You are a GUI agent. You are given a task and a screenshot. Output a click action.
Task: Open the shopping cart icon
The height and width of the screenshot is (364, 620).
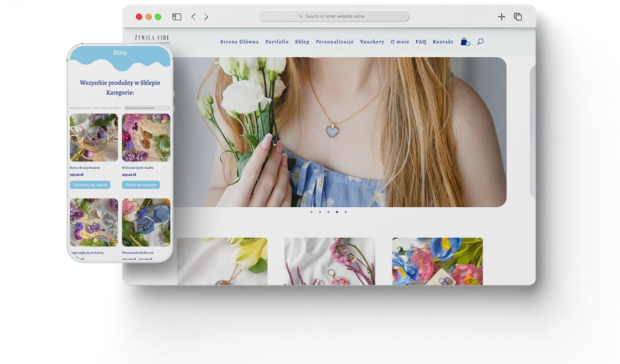click(x=464, y=42)
